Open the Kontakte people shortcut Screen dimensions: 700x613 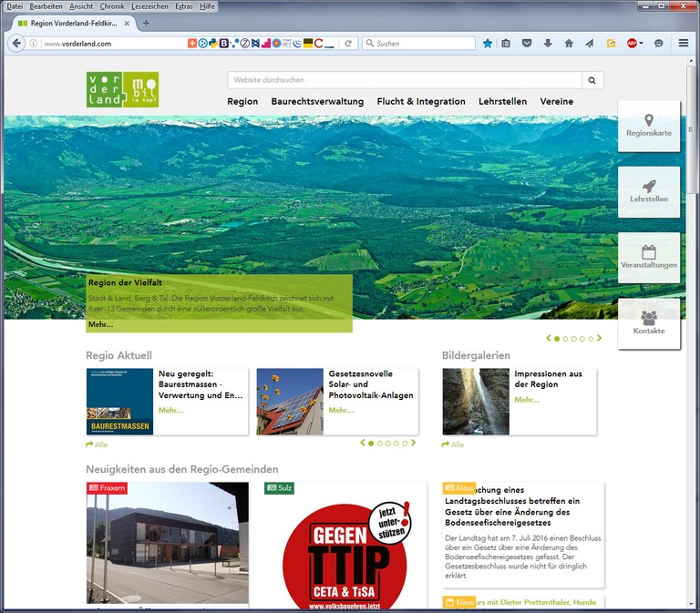(x=648, y=322)
